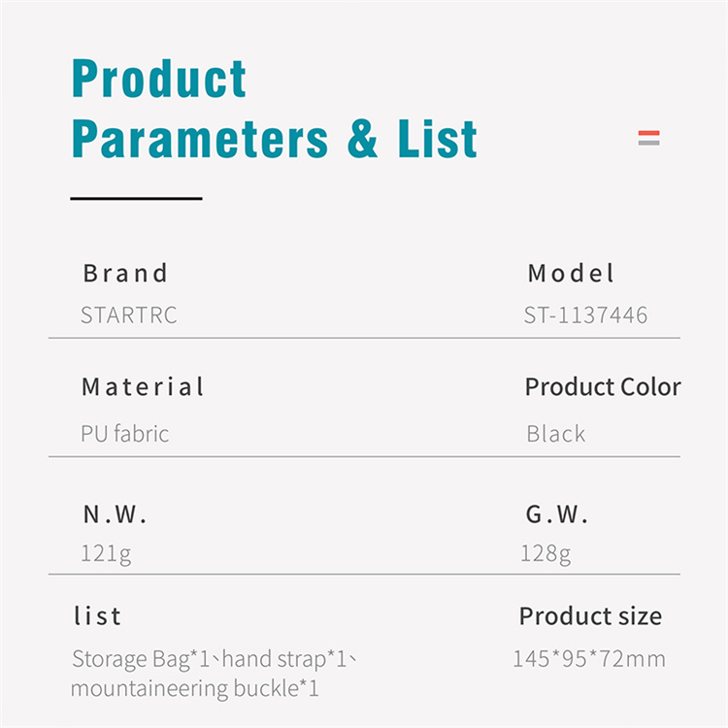This screenshot has height=728, width=728.
Task: Select the N.W. label
Action: pos(115,514)
